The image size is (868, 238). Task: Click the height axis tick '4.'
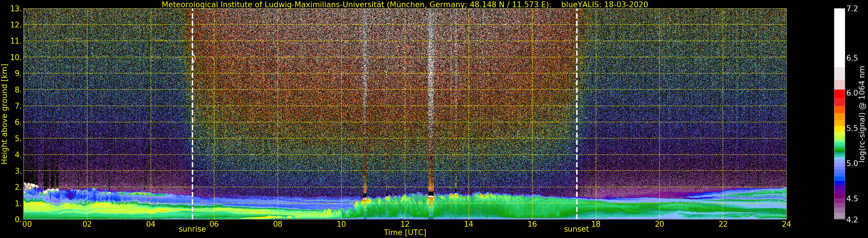pos(18,155)
